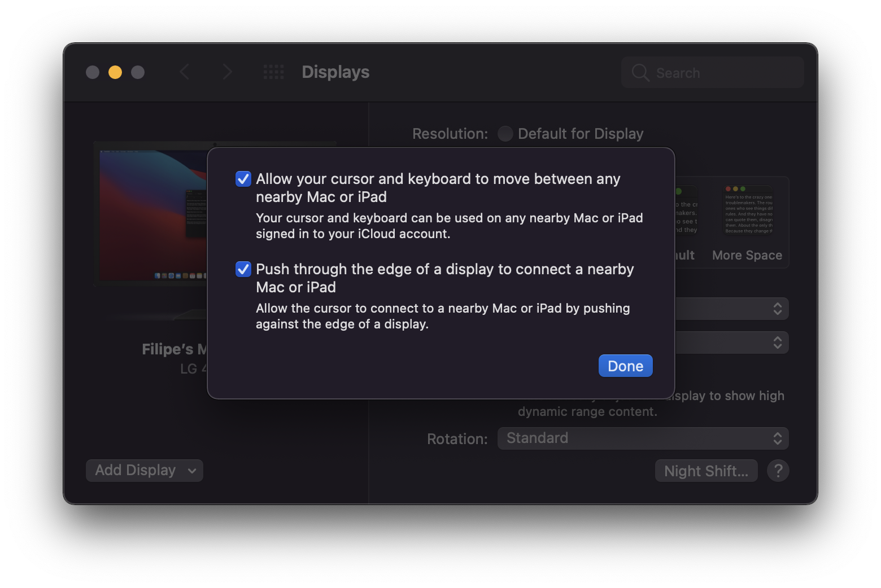The height and width of the screenshot is (588, 881).
Task: Open the upper dropdown beside the dialog
Action: [x=732, y=309]
